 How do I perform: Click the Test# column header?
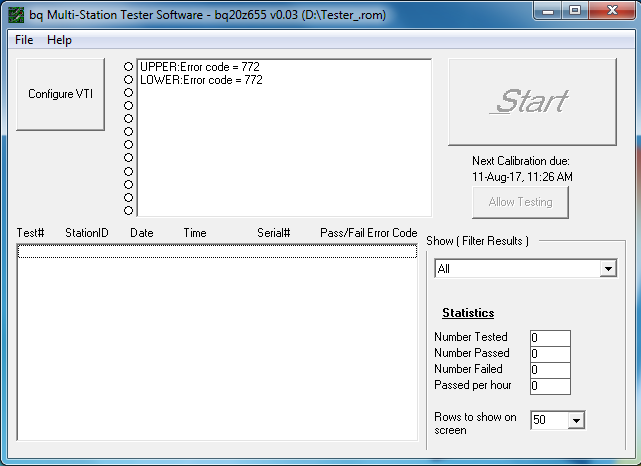pyautogui.click(x=30, y=233)
